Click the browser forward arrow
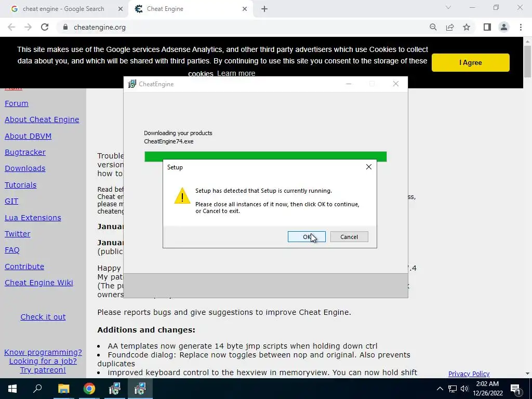 tap(28, 27)
